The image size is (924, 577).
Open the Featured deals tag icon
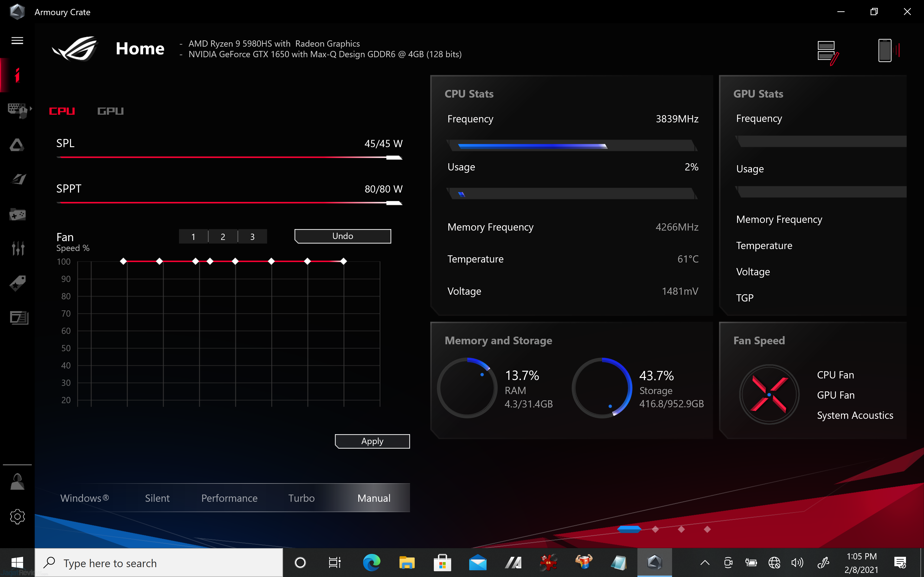[18, 283]
